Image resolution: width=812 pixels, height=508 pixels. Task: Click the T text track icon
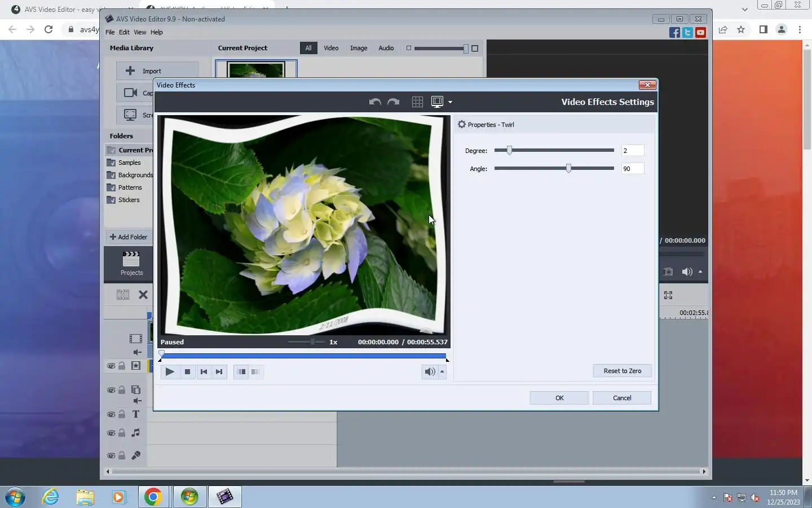[x=136, y=414]
